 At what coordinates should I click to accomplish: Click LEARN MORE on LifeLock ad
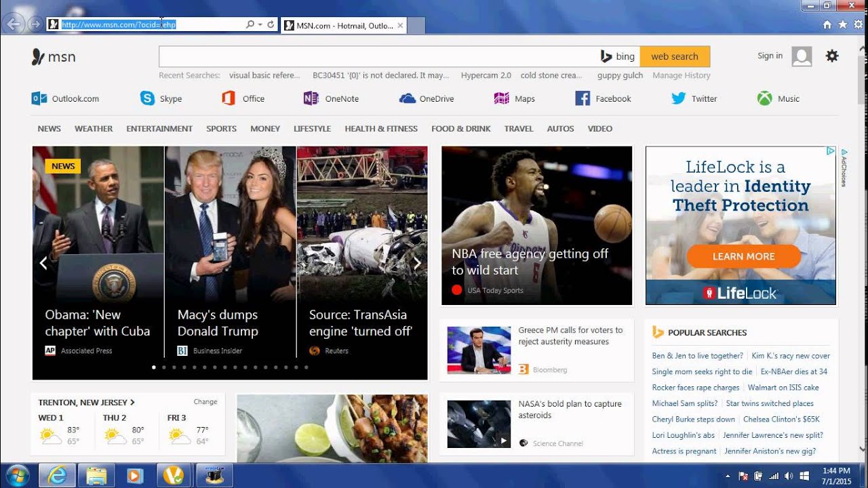[743, 256]
